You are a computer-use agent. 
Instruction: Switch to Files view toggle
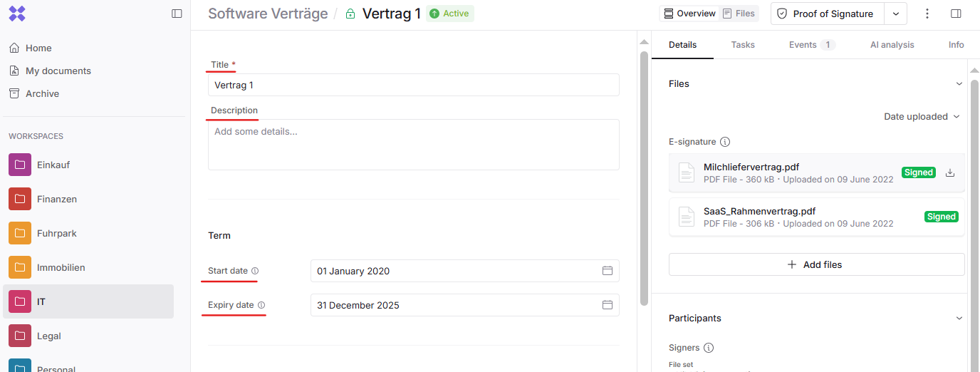(x=739, y=14)
